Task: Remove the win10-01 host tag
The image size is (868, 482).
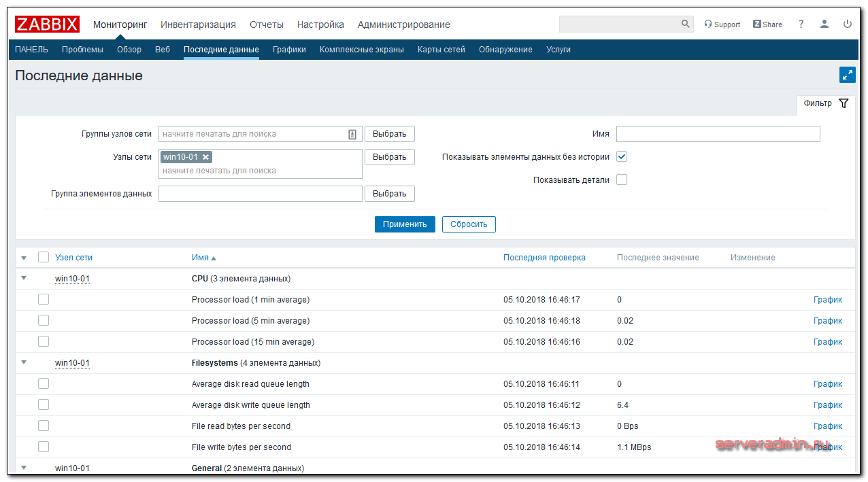Action: tap(205, 157)
